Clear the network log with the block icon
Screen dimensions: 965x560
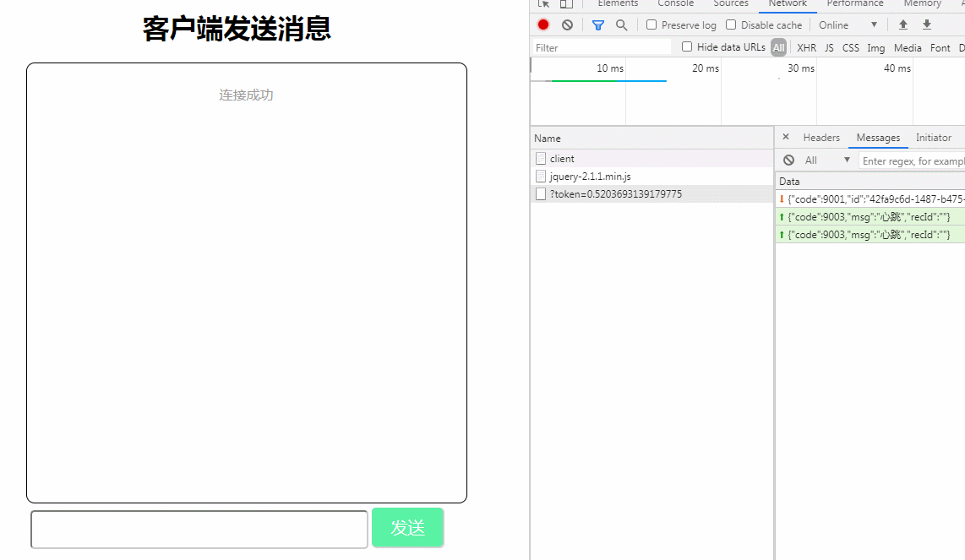pyautogui.click(x=567, y=24)
